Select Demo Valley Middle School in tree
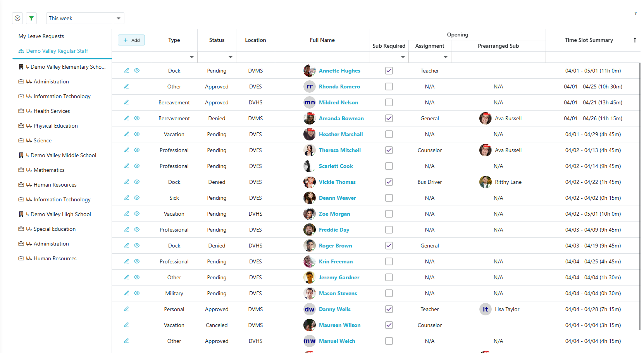Screen dimensions: 644x353 [63, 155]
